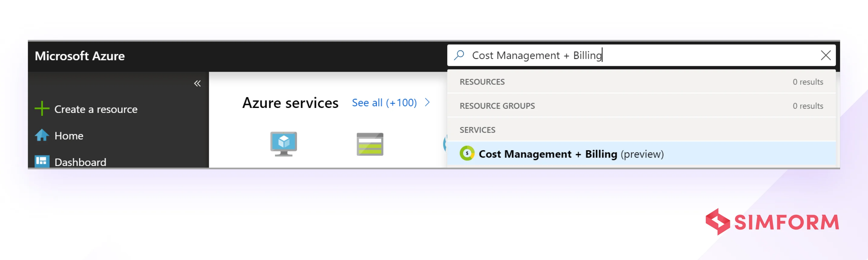Click the search magnifier icon

click(x=459, y=55)
